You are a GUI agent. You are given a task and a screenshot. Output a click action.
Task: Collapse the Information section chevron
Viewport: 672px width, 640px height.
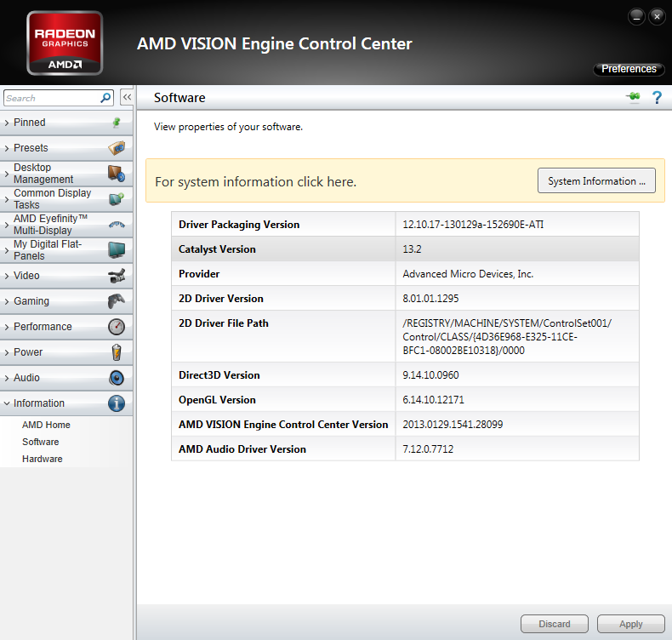(7, 403)
